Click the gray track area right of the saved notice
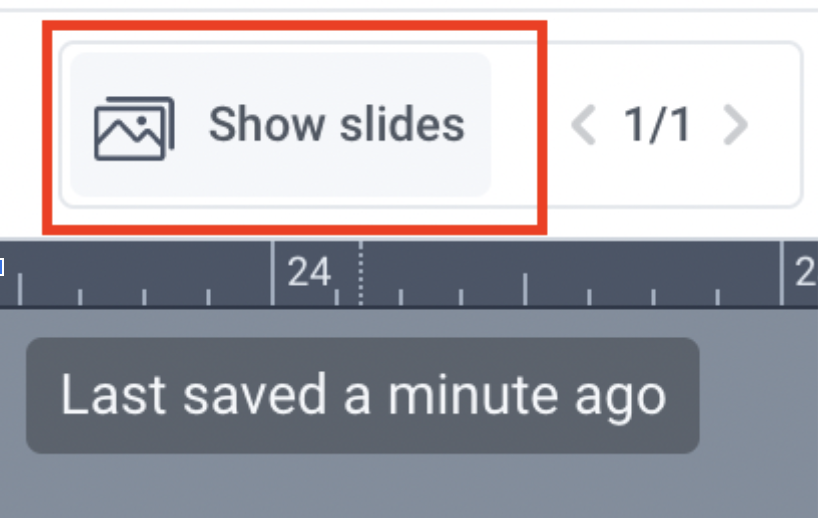 click(758, 395)
